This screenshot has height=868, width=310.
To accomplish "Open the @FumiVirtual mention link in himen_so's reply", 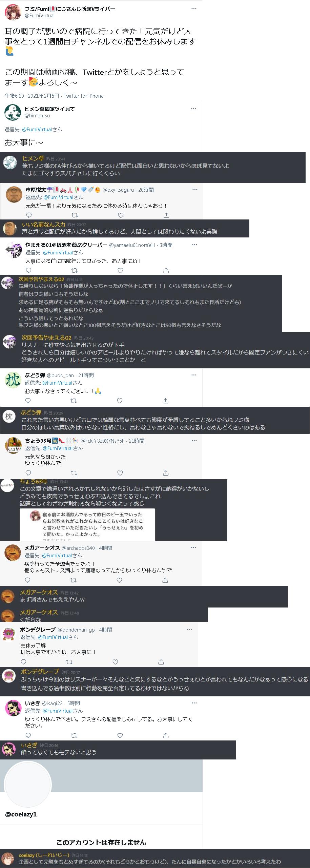I will coord(37,129).
